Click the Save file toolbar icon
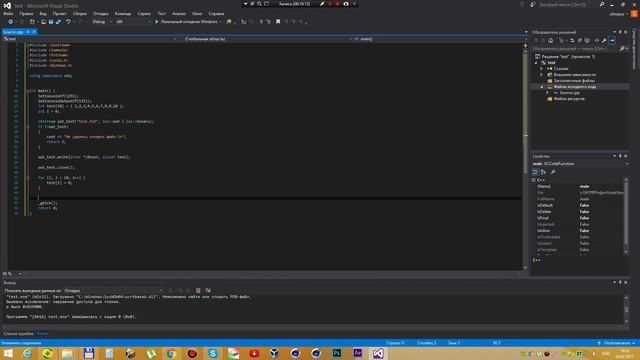 pos(51,22)
